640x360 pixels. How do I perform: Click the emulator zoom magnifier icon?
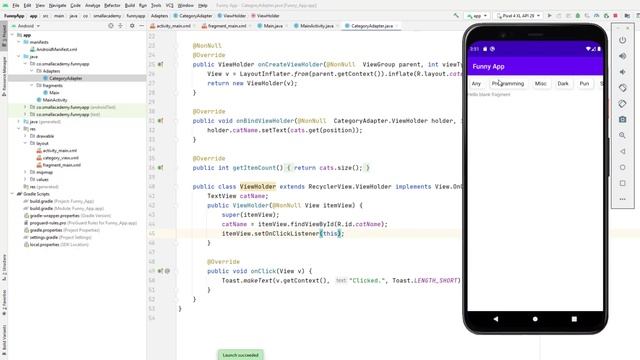click(x=622, y=135)
